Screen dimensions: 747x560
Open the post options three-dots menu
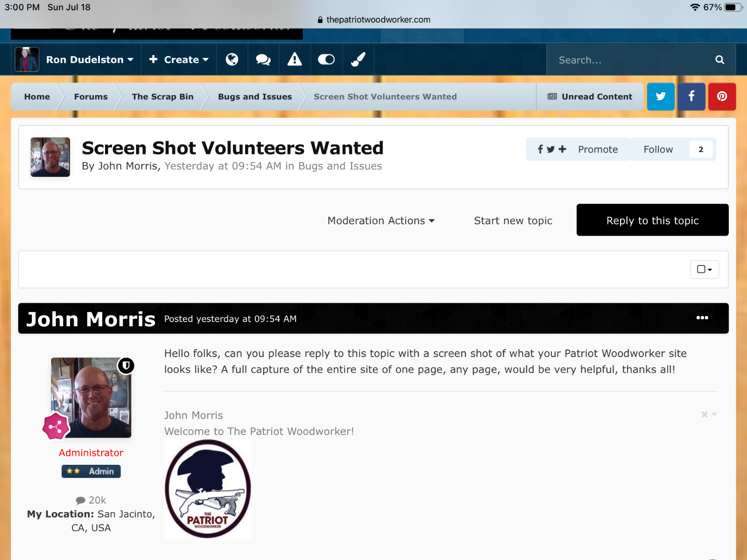coord(702,318)
